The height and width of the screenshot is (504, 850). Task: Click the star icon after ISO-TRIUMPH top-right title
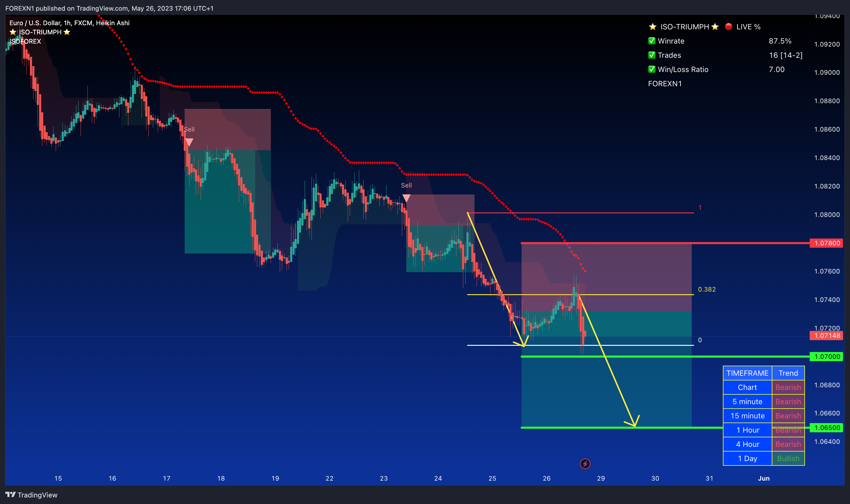point(715,26)
